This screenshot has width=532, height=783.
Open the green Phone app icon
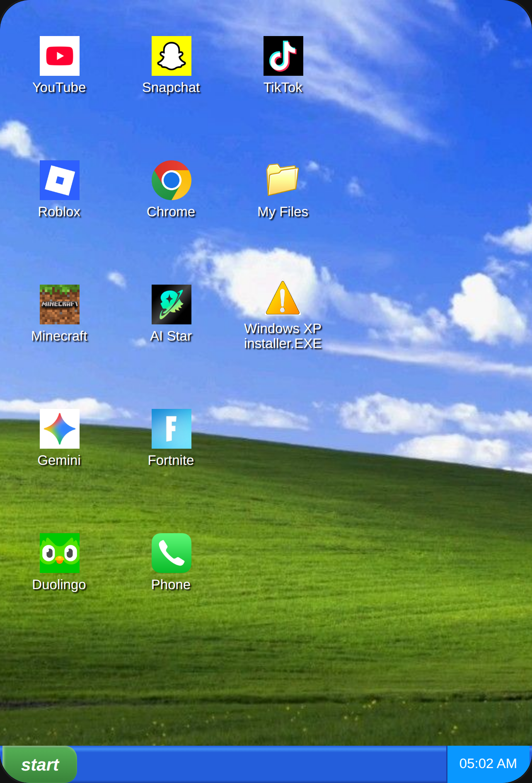[172, 553]
